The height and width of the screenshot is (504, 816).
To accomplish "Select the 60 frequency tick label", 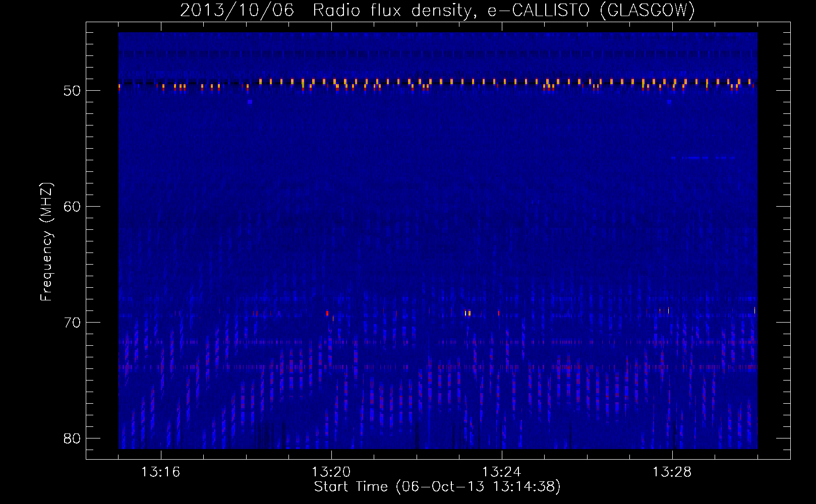I will [x=73, y=207].
